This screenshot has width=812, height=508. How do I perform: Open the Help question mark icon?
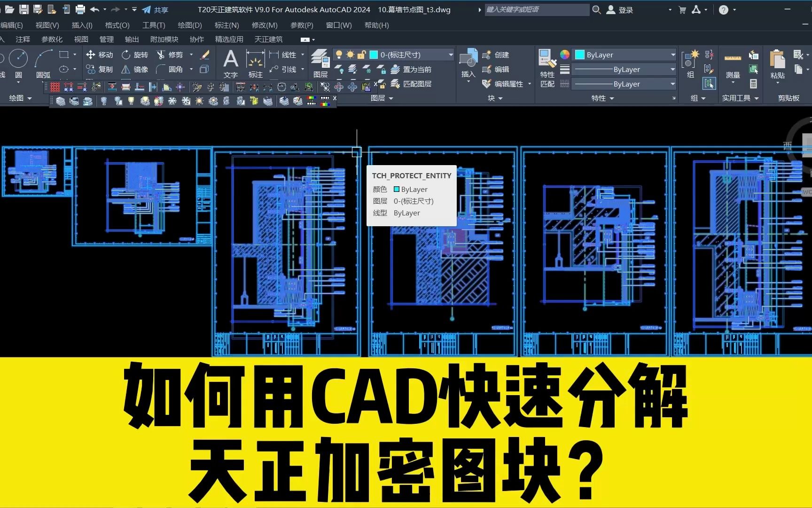pos(724,9)
